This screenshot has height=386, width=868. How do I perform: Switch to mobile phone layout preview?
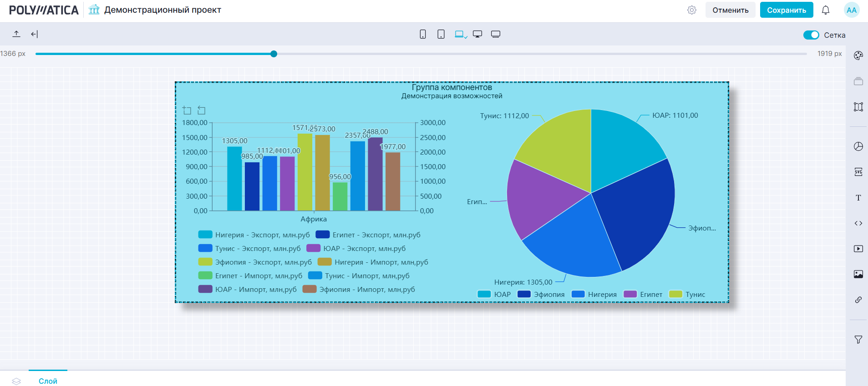tap(423, 35)
